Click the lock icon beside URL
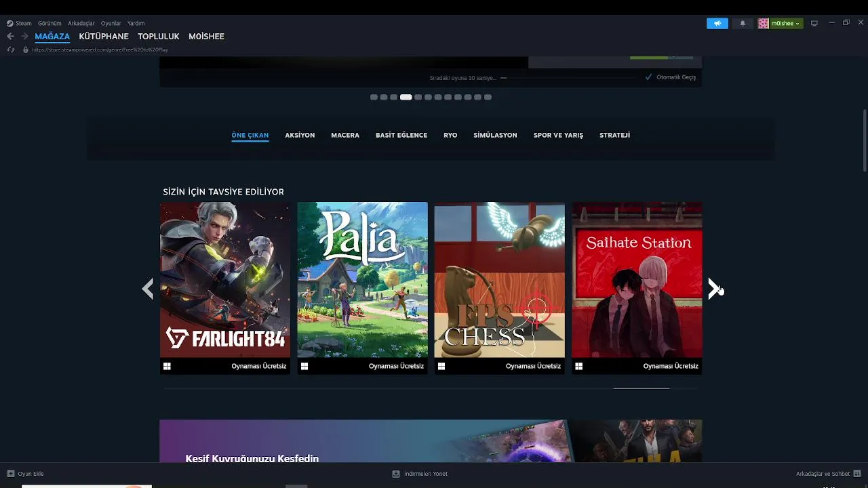 [26, 49]
